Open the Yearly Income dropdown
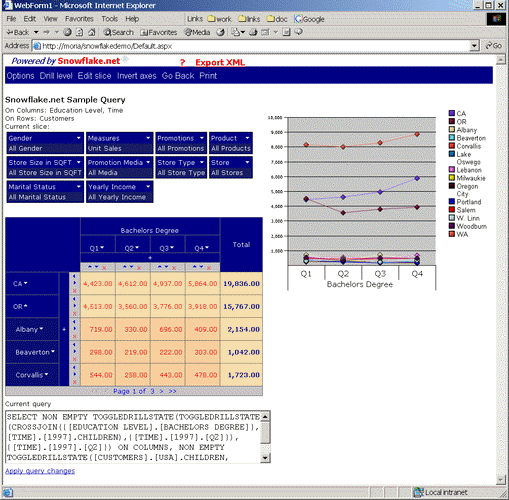Viewport: 509px width, 500px height. pyautogui.click(x=148, y=186)
